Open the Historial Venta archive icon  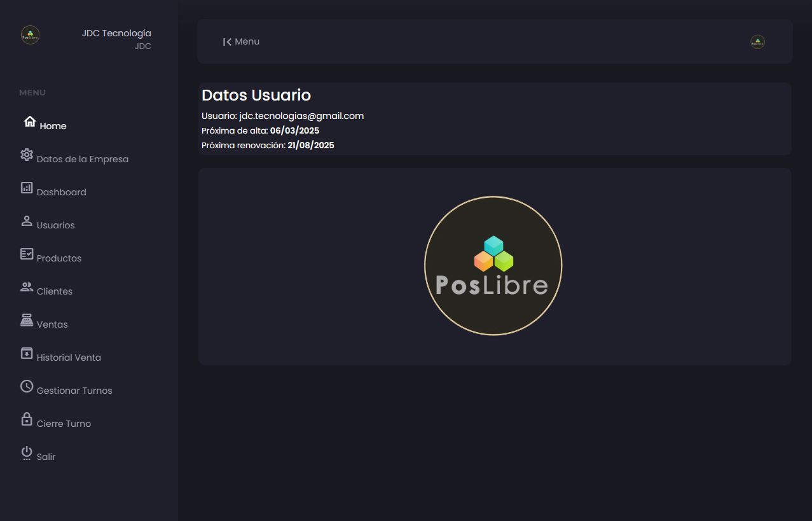pos(27,353)
